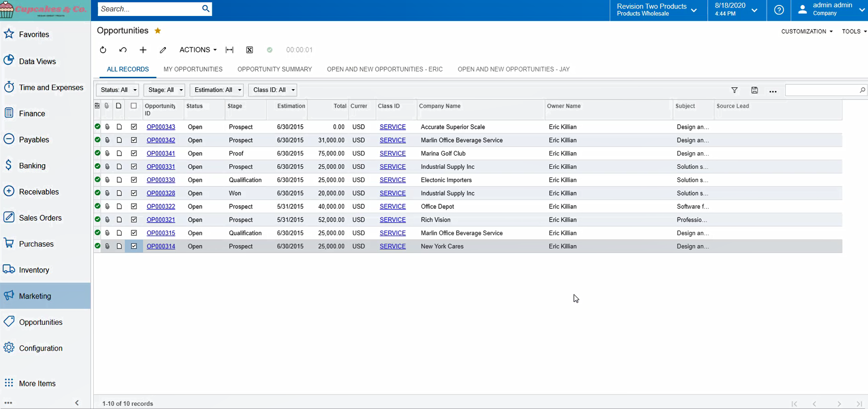Open Inventory in the sidebar
This screenshot has height=409, width=868.
(x=45, y=270)
